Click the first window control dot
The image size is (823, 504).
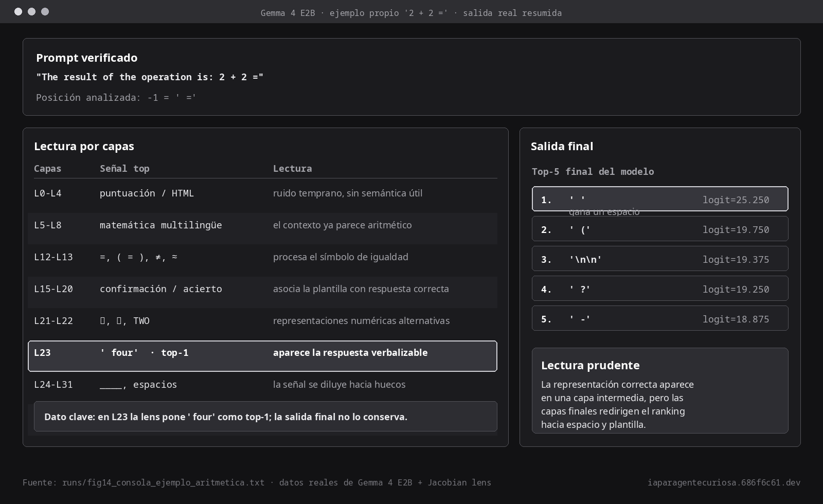18,11
